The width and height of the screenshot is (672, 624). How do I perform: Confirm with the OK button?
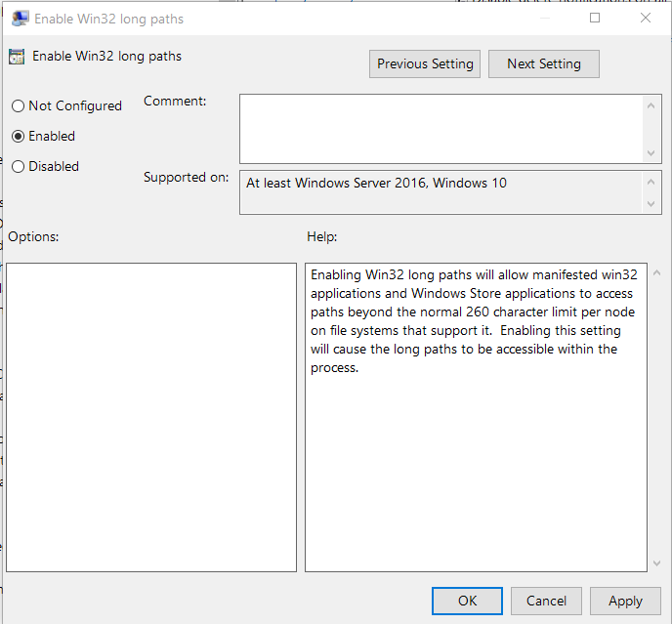pos(467,601)
